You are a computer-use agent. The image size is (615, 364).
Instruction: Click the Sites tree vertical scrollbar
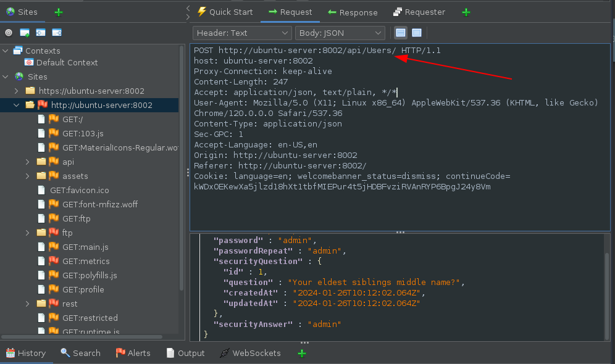[x=181, y=168]
